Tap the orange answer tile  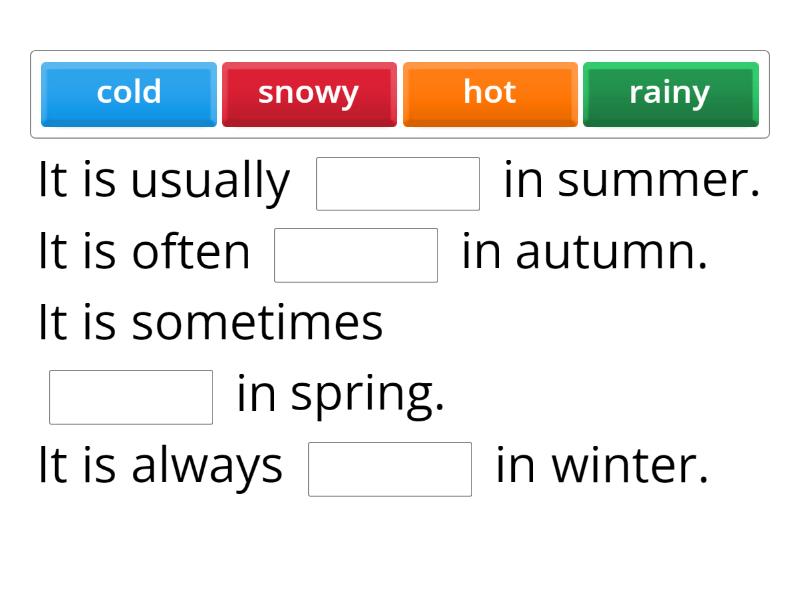click(x=490, y=94)
